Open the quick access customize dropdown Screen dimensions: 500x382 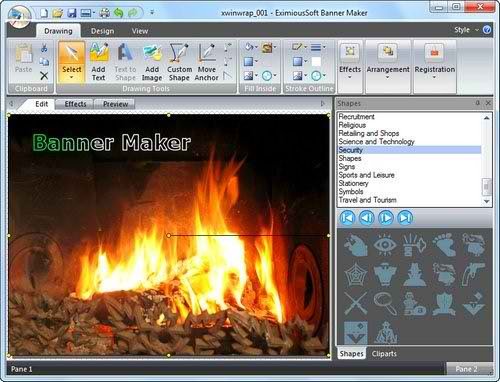[152, 13]
